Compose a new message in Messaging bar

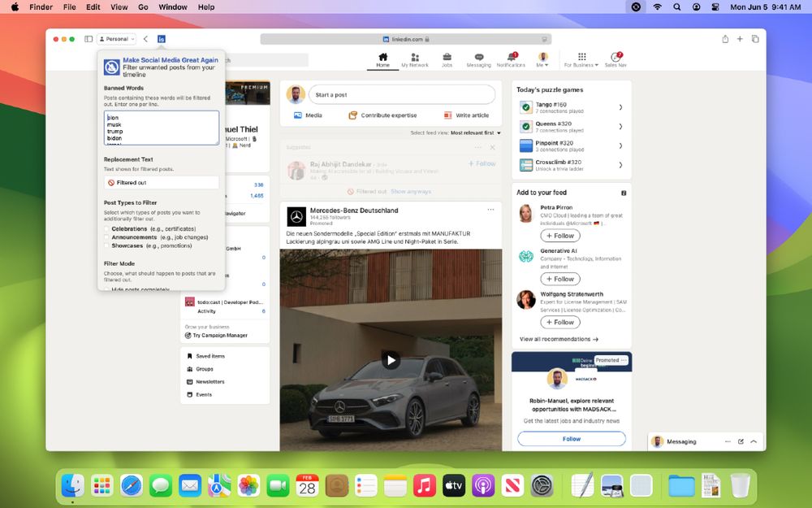[x=741, y=441]
